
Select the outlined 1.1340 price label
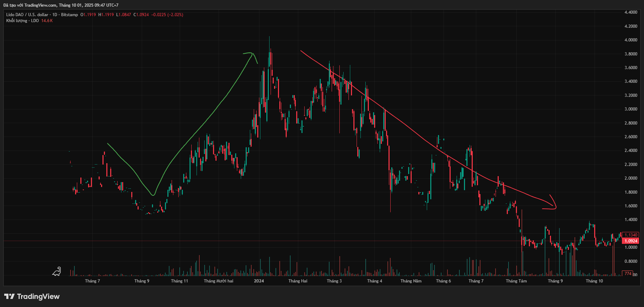click(x=631, y=235)
